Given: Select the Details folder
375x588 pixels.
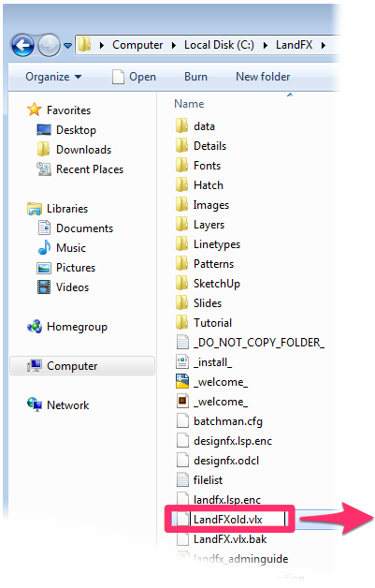Looking at the screenshot, I should tap(209, 146).
